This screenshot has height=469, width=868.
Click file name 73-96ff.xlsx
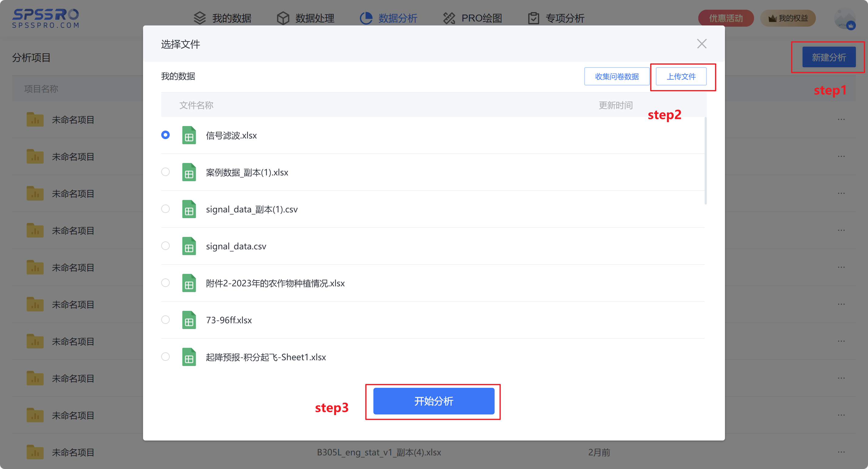pos(229,320)
